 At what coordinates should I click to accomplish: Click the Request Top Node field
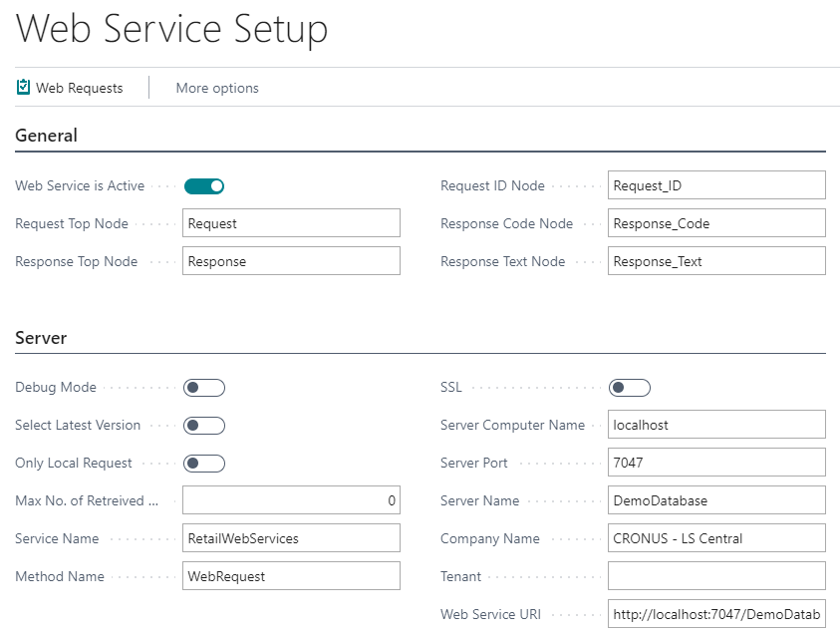pos(291,223)
